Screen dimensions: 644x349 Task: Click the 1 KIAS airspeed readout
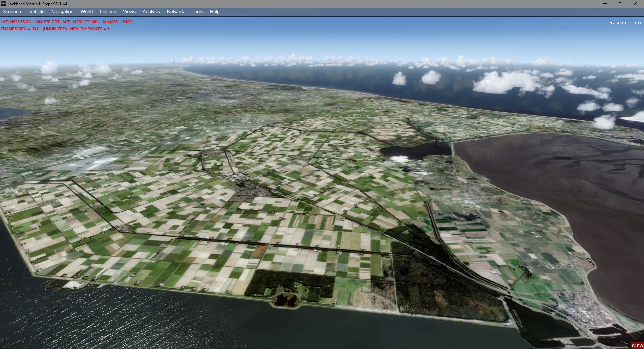click(x=126, y=22)
